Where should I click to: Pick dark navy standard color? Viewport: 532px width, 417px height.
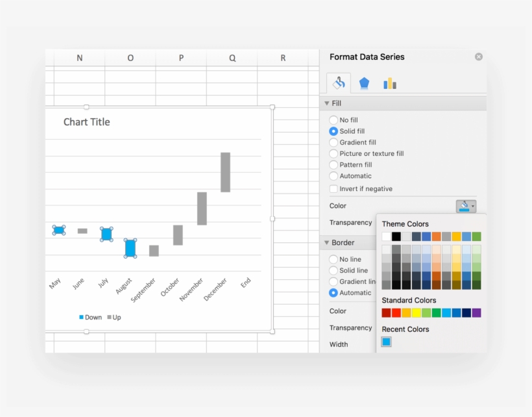coord(466,313)
